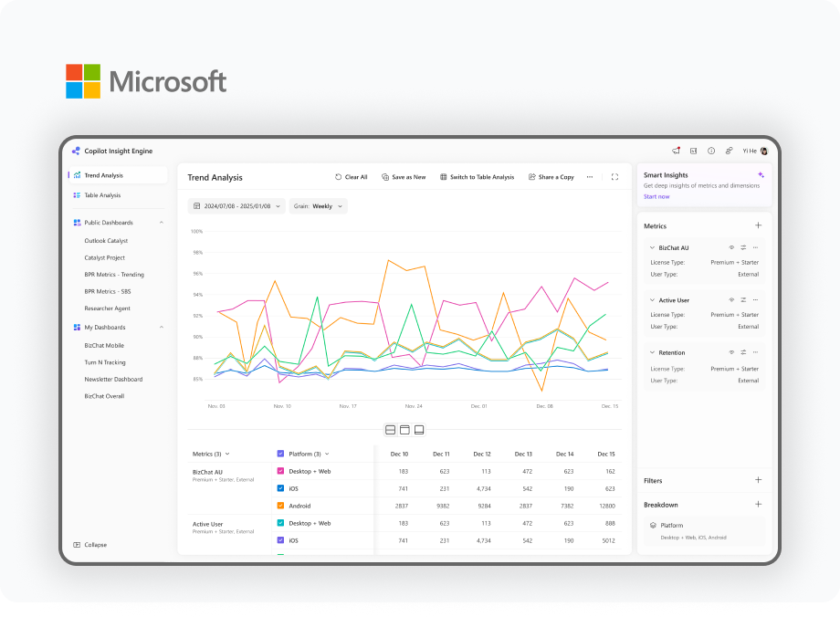This screenshot has width=840, height=617.
Task: Uncheck the iOS checkbox under Active User
Action: [x=280, y=538]
